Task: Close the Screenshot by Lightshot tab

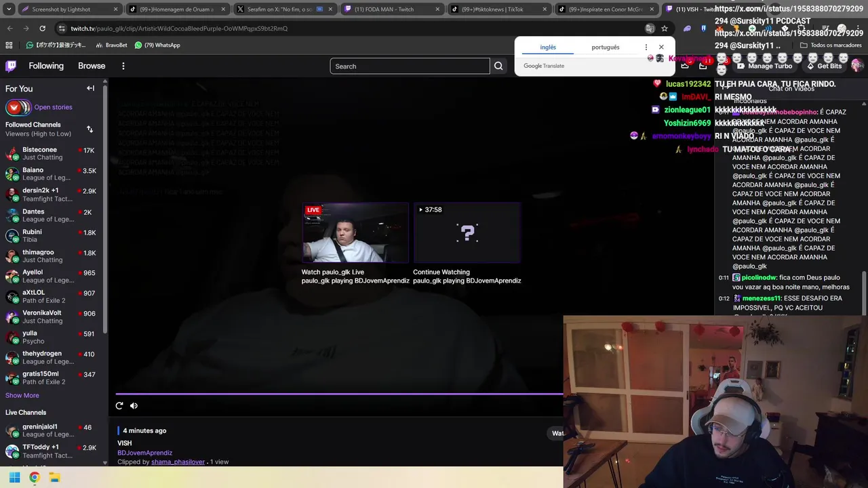Action: coord(115,9)
